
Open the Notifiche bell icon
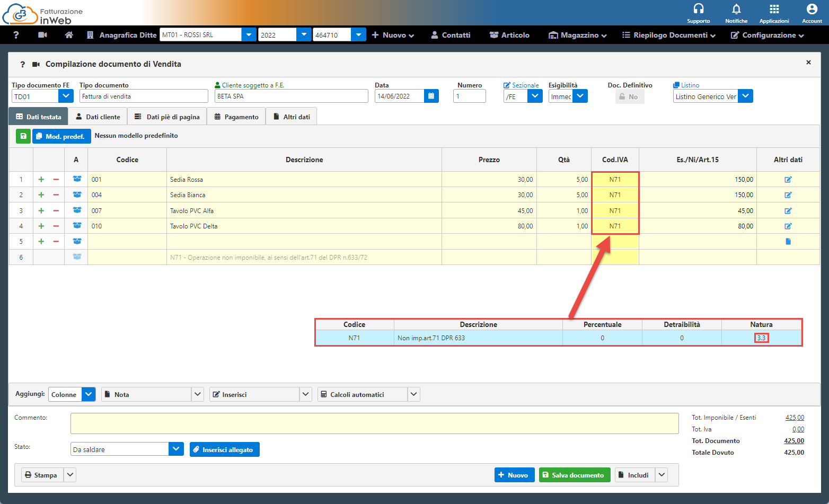tap(736, 9)
